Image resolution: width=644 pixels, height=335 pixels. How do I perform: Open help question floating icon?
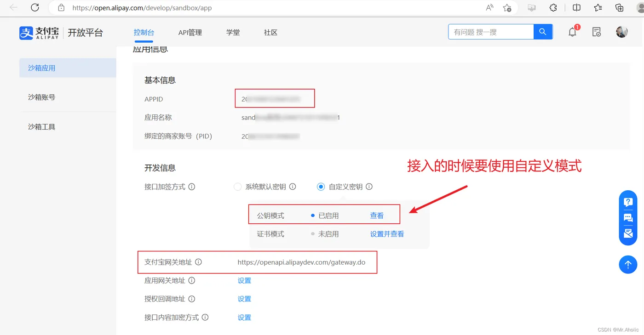[x=628, y=202]
